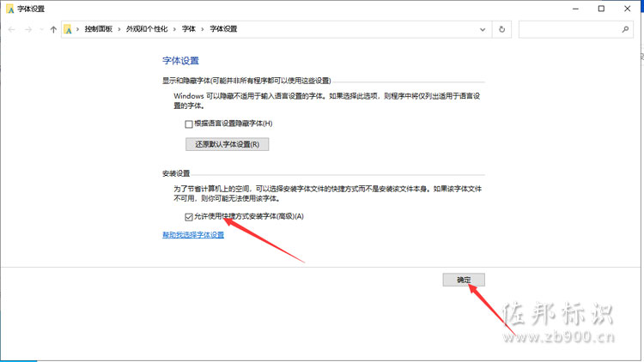Click the 字体设置 page heading
Screen dimensions: 644x362
pyautogui.click(x=180, y=61)
